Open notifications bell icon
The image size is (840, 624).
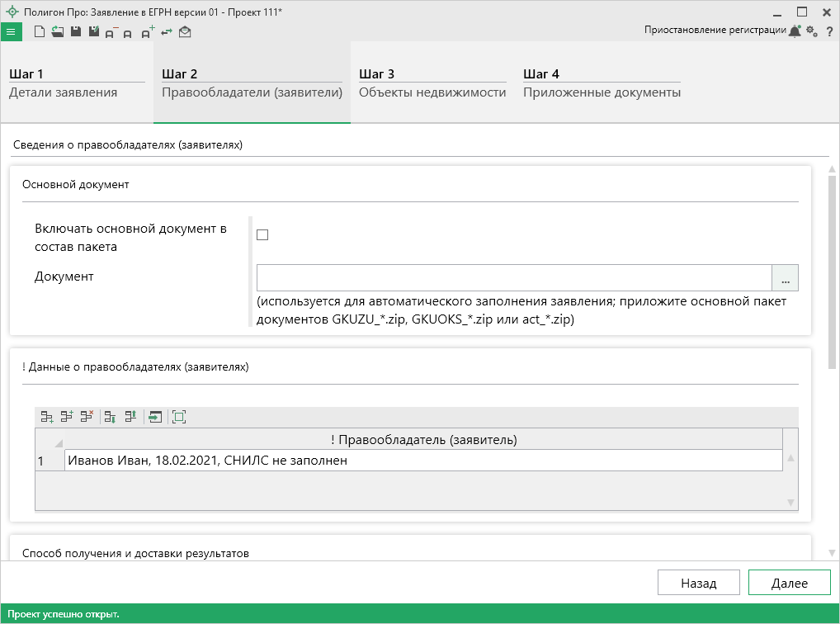(795, 31)
